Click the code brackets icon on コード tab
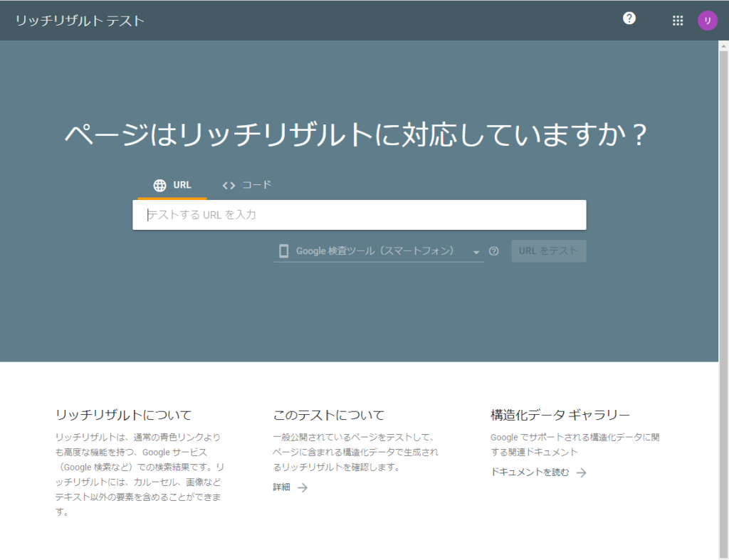The width and height of the screenshot is (729, 560). (229, 186)
